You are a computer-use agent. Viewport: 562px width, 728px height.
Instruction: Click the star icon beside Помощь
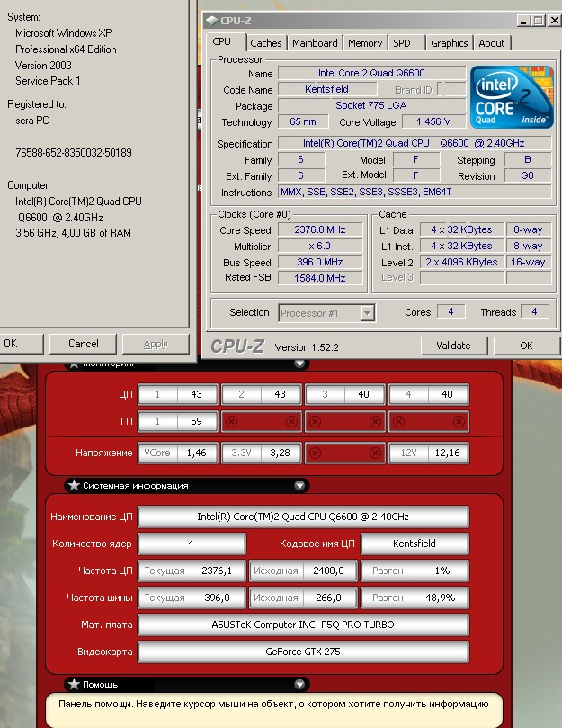(74, 684)
